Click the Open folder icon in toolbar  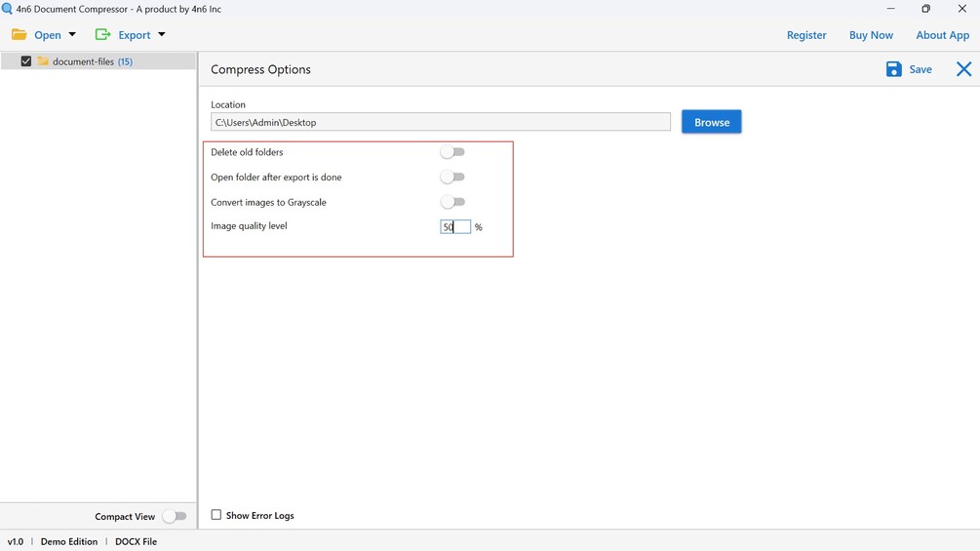coord(20,35)
